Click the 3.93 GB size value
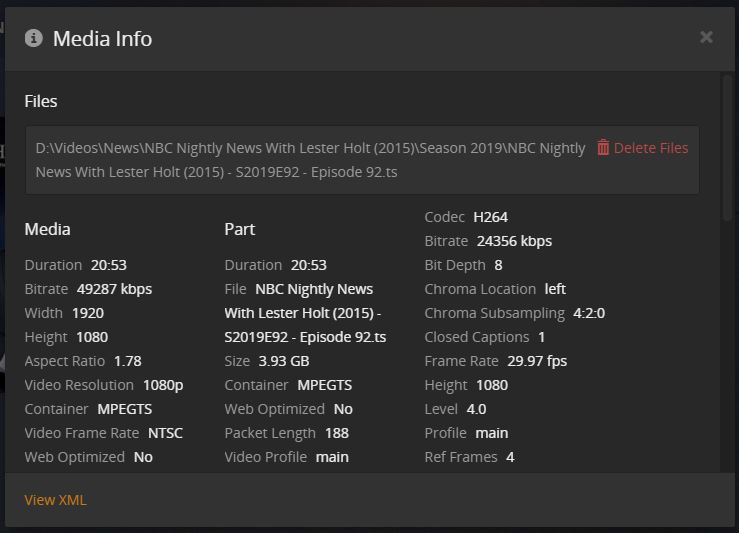739x533 pixels. tap(284, 361)
